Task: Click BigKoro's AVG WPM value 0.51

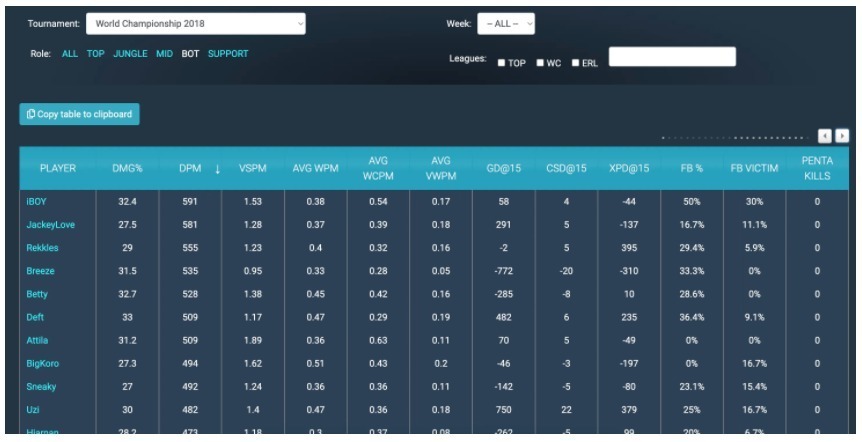Action: pos(316,363)
